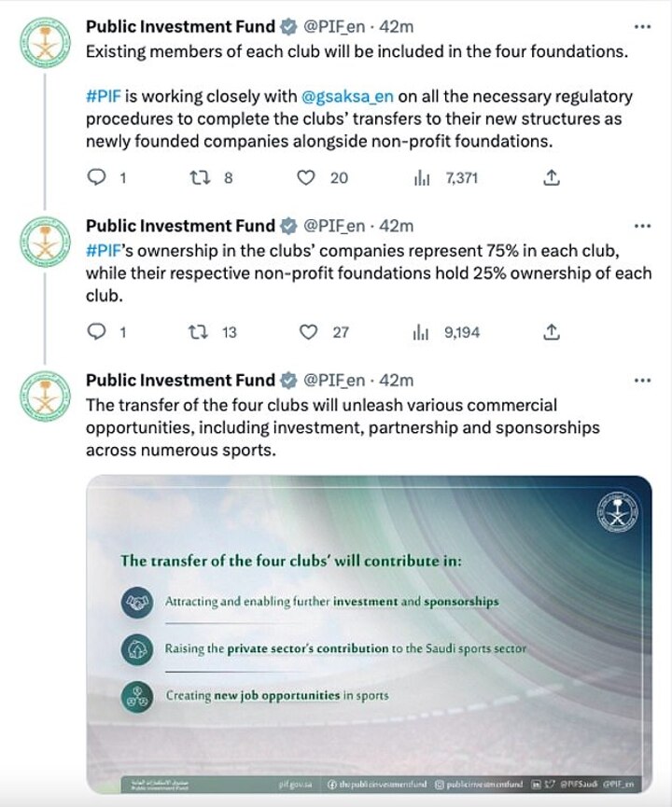Like the first tweet with 20 likes
This screenshot has width=672, height=807.
tap(305, 177)
